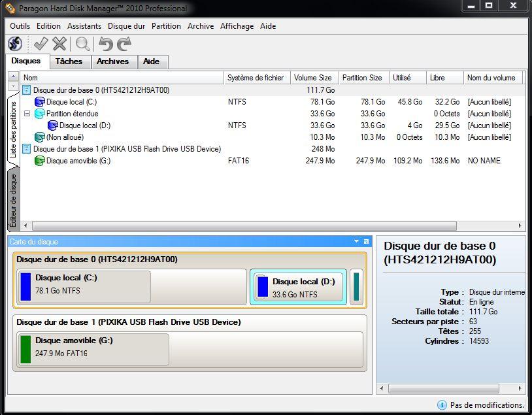The width and height of the screenshot is (532, 415).
Task: Click the info icon in the status bar
Action: (x=442, y=405)
